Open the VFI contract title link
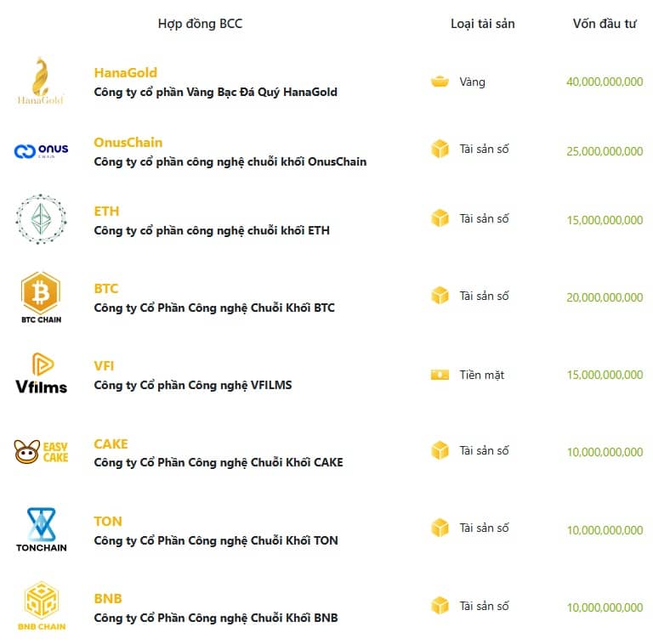The width and height of the screenshot is (653, 644). point(104,366)
